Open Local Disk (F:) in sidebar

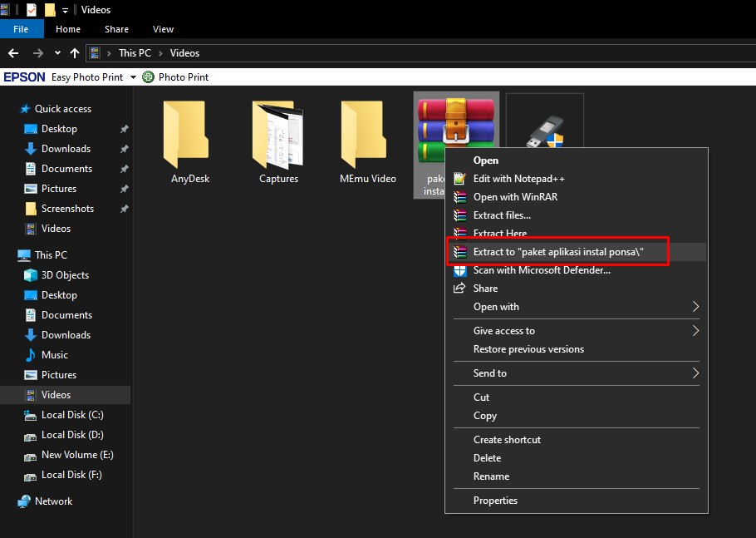pyautogui.click(x=71, y=475)
